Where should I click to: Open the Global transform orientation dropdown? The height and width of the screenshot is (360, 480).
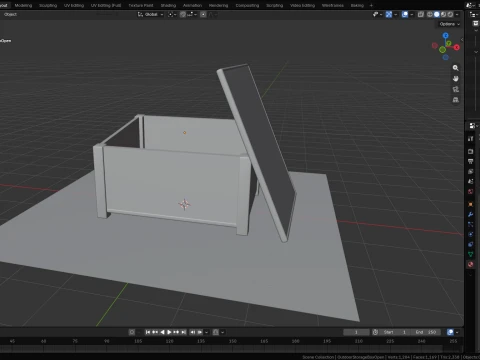tap(151, 14)
